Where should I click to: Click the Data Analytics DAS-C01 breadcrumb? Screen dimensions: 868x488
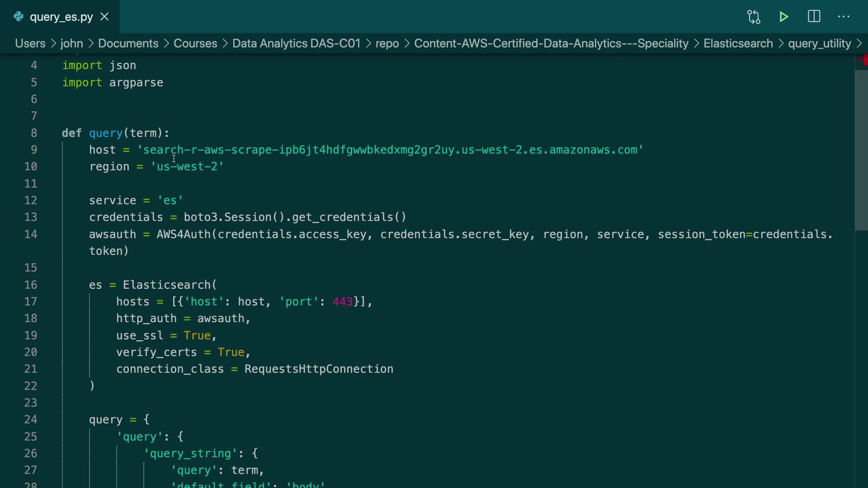tap(296, 43)
